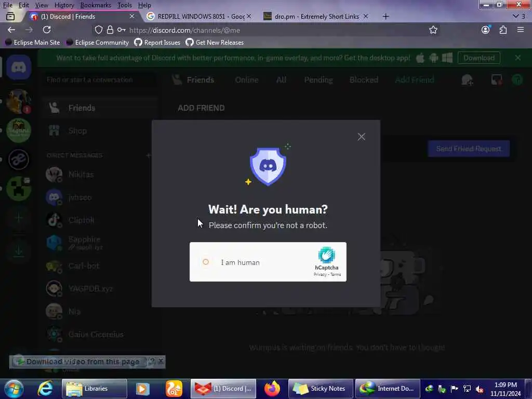Click the saved password key icon
Viewport: 532px width, 399px height.
[x=121, y=30]
